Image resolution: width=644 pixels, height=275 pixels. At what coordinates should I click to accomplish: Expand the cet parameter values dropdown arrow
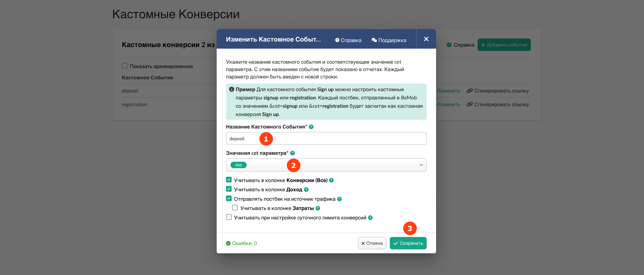(421, 165)
